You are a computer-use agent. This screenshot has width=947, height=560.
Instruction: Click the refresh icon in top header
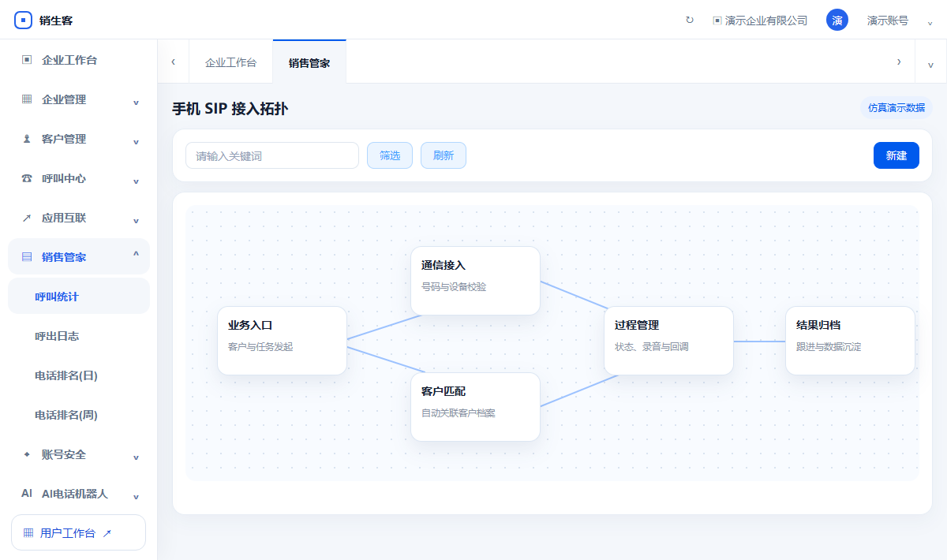point(690,21)
